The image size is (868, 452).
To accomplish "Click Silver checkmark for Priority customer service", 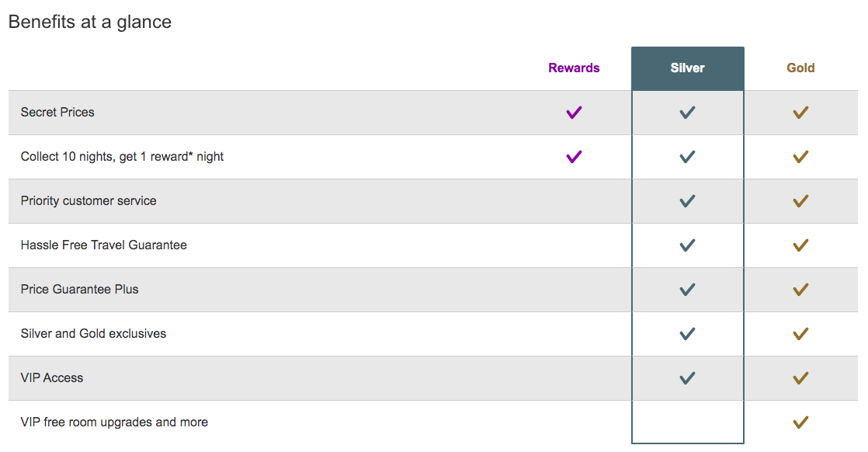I will (687, 201).
